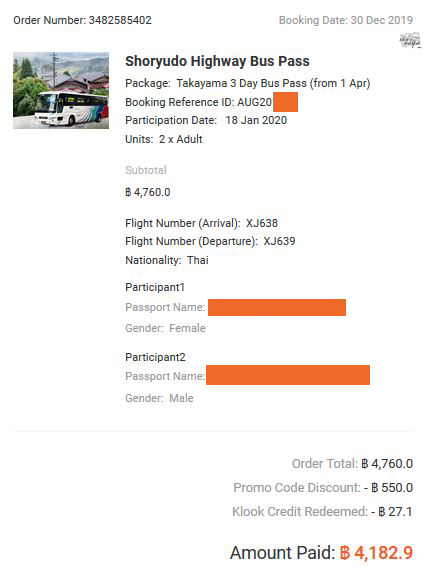
Task: Open the Shoryudo bus thumbnail image
Action: (x=61, y=90)
